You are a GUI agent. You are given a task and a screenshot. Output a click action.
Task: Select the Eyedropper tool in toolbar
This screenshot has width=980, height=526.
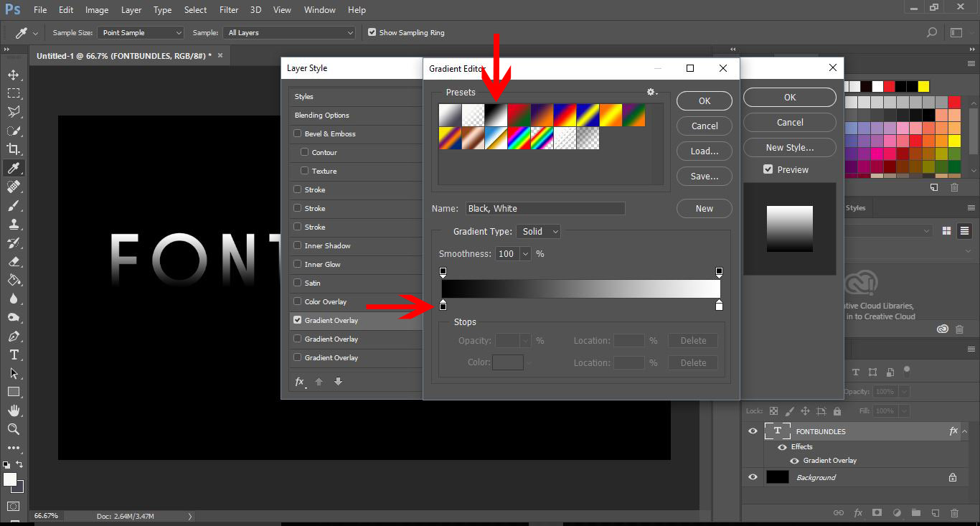point(14,168)
